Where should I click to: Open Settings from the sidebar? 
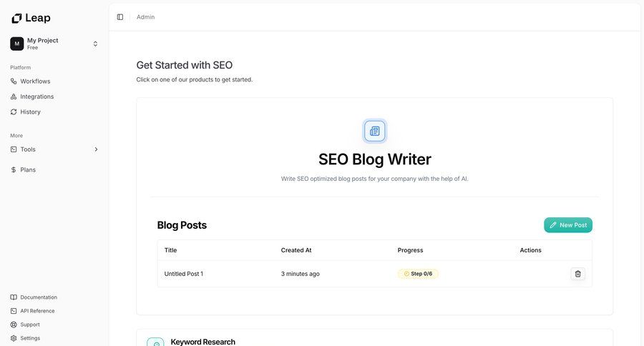(x=30, y=338)
